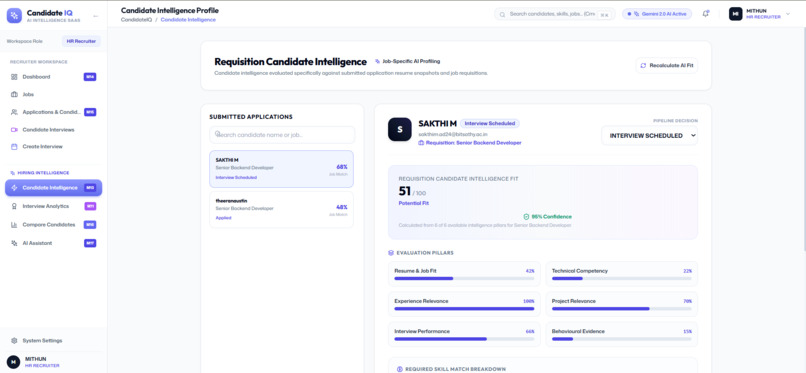The image size is (806, 373).
Task: Click the Evaluation Pillars layers icon
Action: (x=391, y=253)
